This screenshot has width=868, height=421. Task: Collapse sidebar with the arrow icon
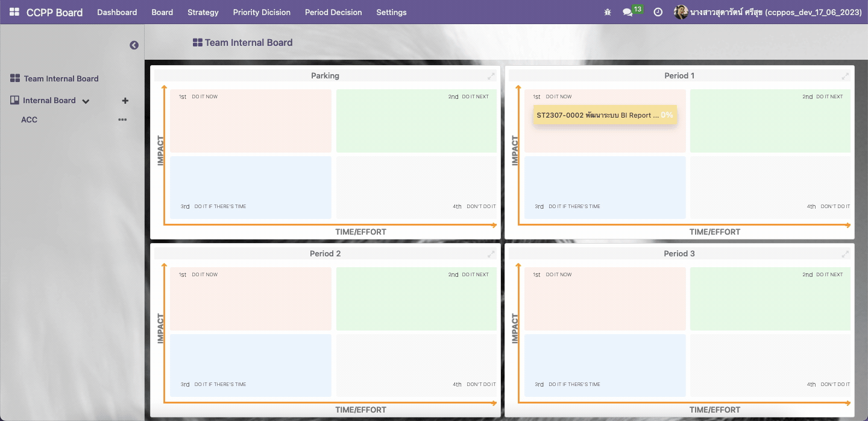click(x=134, y=45)
